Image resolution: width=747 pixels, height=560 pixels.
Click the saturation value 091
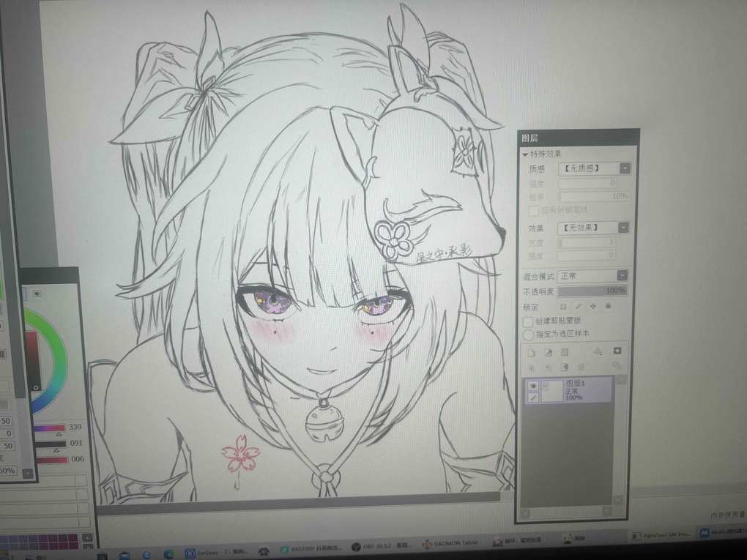(76, 444)
